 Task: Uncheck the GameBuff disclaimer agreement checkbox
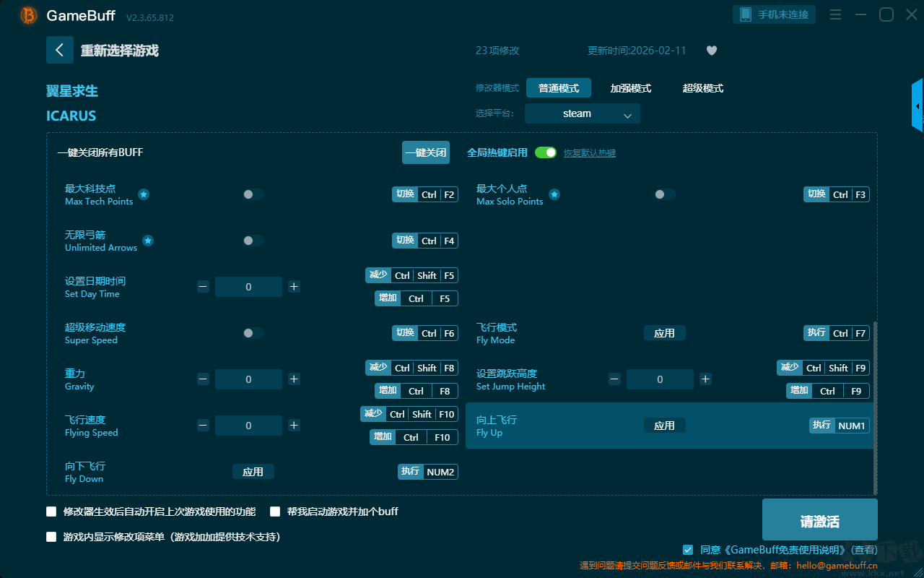tap(688, 550)
